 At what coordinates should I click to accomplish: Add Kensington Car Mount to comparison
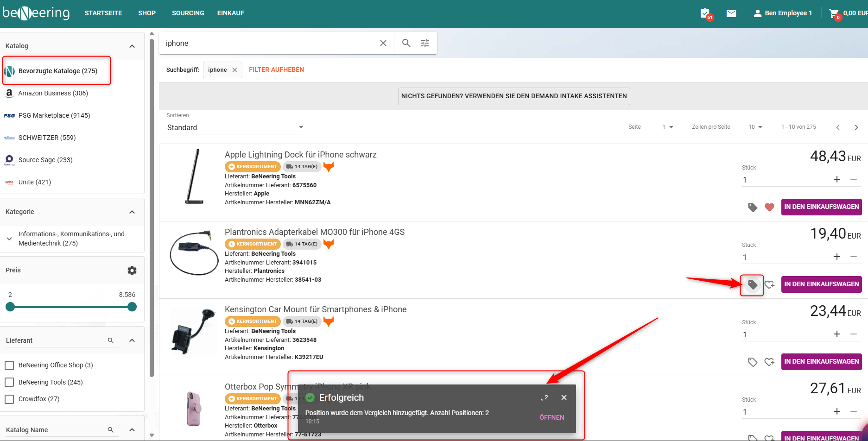[x=753, y=362]
